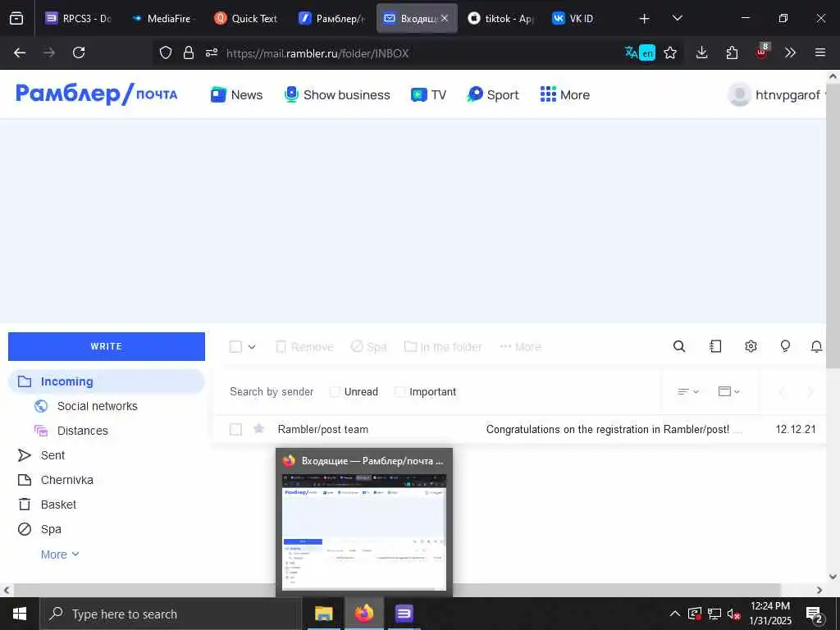Open the Social networks folder
Screen dimensions: 840x630
coord(98,406)
